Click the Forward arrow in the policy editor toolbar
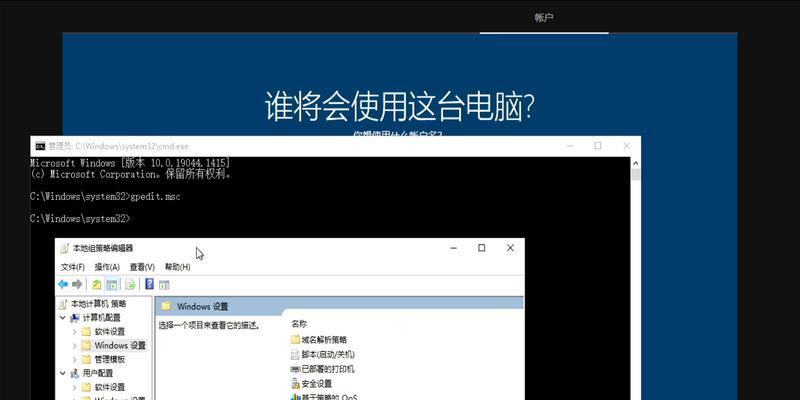 click(x=77, y=284)
